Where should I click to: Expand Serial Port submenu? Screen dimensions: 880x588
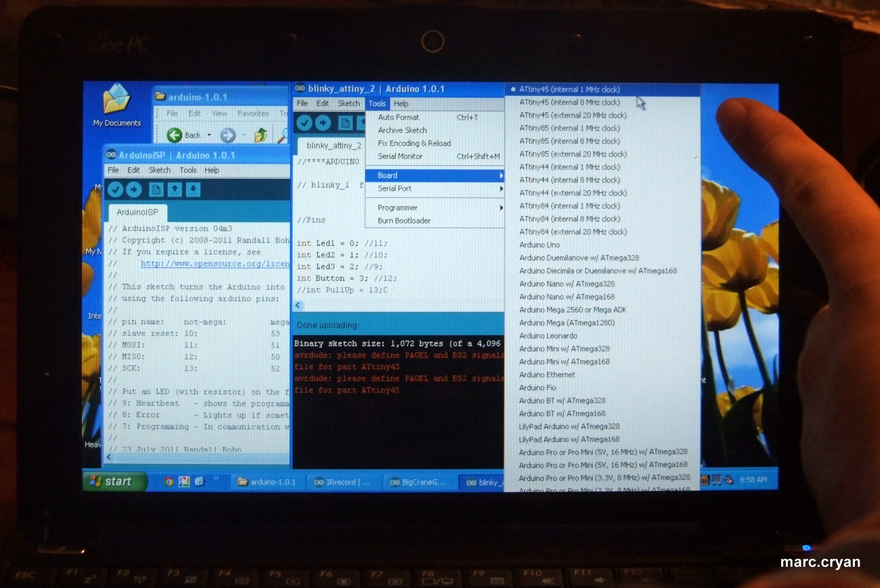435,188
